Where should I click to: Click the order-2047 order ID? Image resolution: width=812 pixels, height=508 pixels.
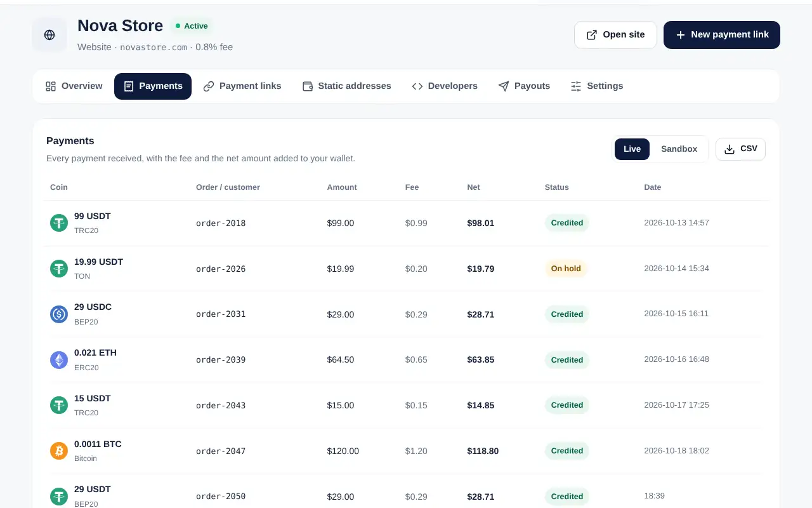(221, 451)
